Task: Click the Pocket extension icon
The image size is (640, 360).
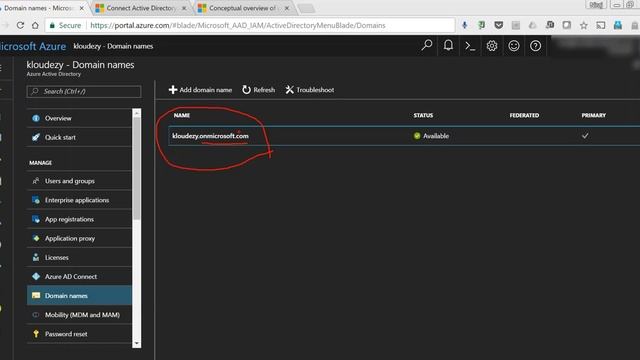Action: coord(498,25)
